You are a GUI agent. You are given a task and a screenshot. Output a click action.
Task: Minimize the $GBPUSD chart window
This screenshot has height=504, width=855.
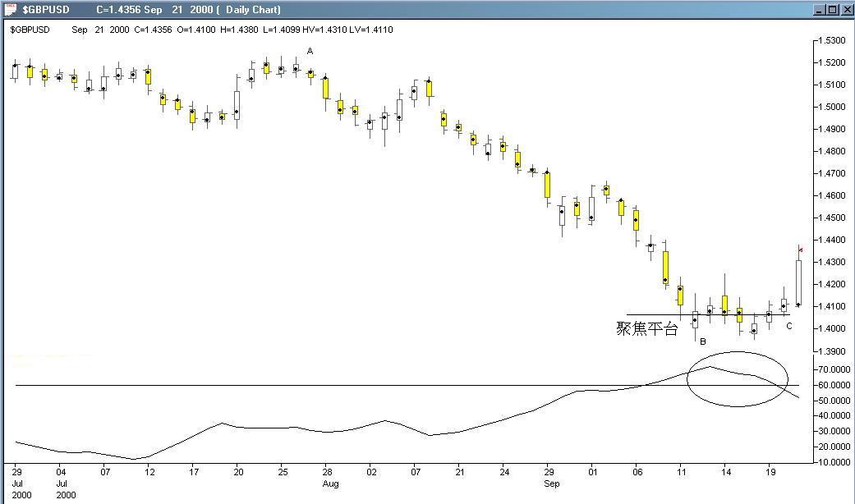(x=819, y=10)
